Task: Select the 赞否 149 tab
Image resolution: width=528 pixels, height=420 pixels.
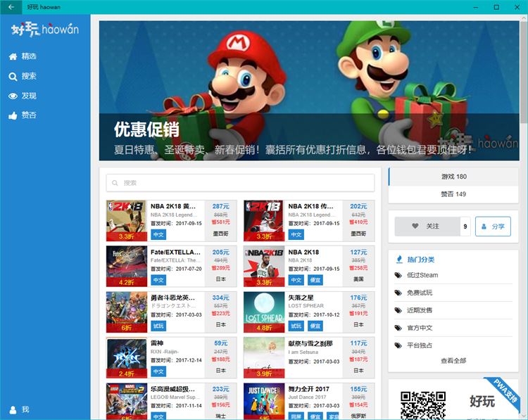Action: (453, 194)
